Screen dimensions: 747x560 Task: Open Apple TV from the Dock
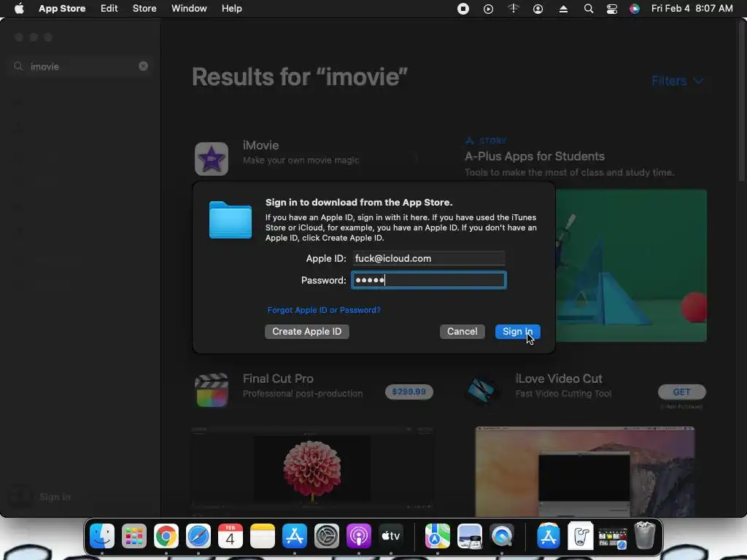391,536
